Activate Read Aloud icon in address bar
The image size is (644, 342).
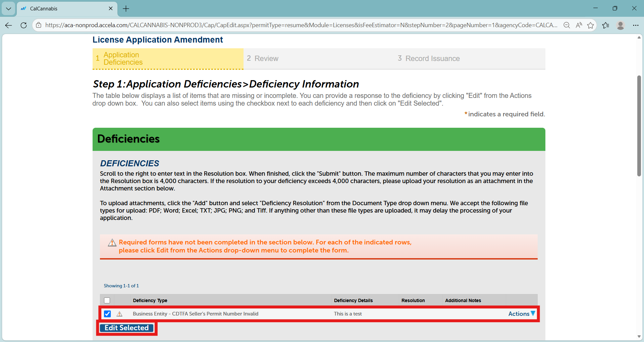point(579,25)
